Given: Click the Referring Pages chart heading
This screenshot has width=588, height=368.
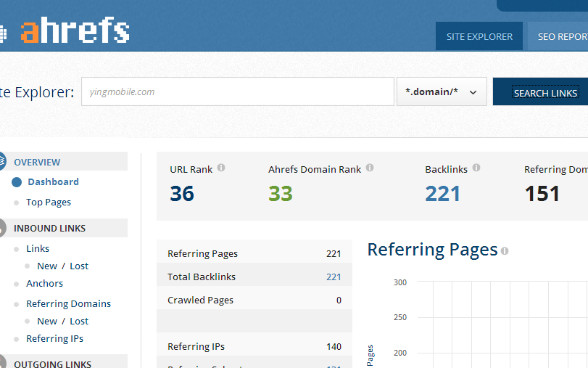Looking at the screenshot, I should (x=432, y=250).
